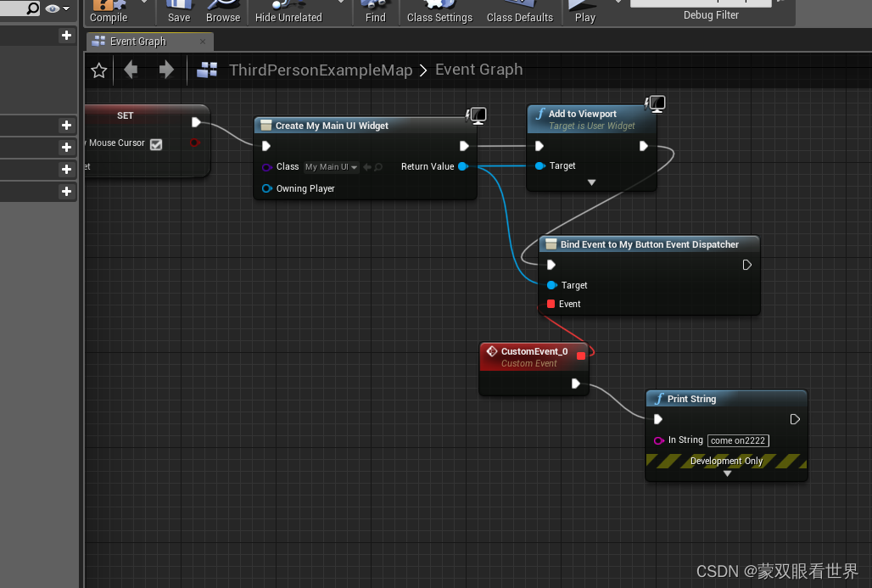Click ThirdPersonExampleMap in the breadcrumb
The image size is (872, 588).
321,70
